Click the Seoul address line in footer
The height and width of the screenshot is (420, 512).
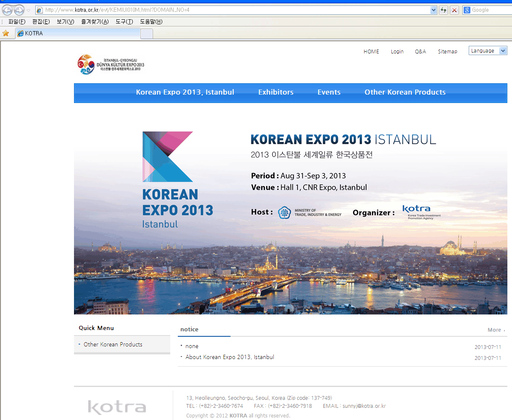pos(259,398)
